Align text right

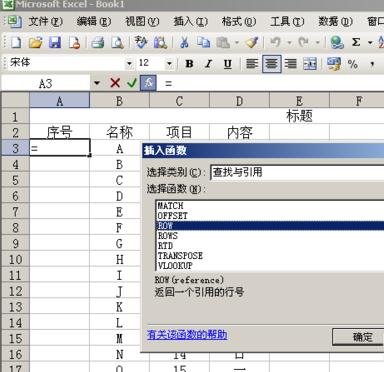pyautogui.click(x=291, y=63)
